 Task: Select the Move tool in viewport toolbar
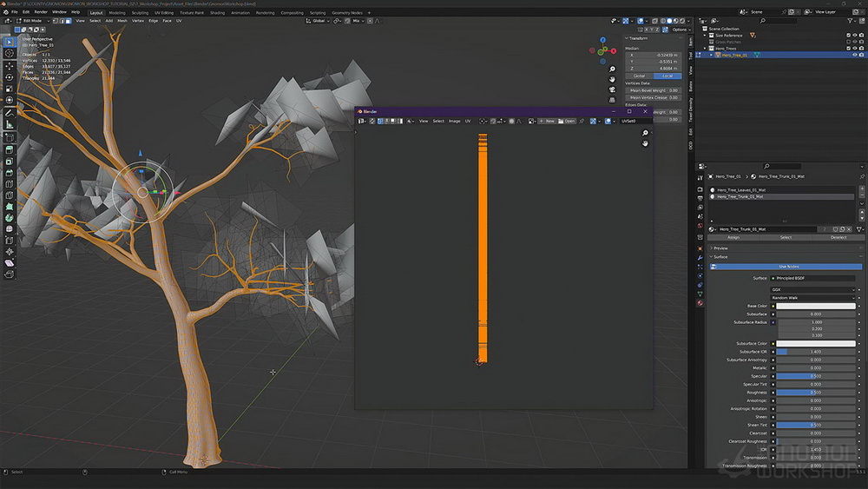point(10,65)
